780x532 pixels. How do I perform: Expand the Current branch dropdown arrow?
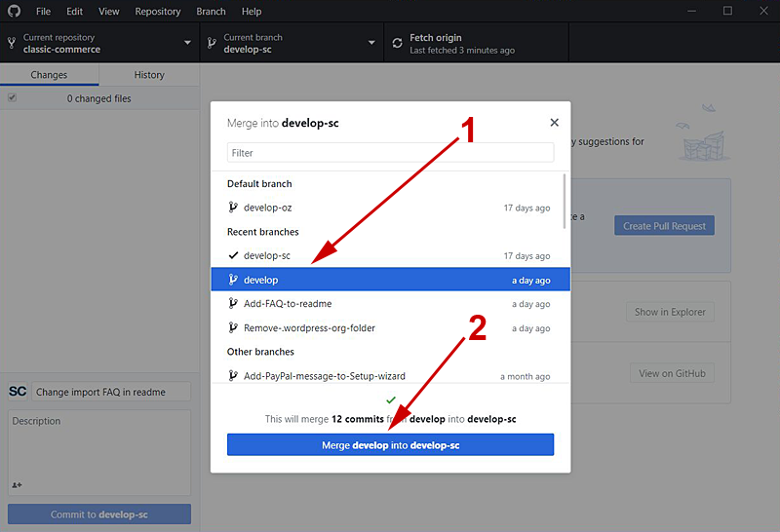click(x=371, y=43)
